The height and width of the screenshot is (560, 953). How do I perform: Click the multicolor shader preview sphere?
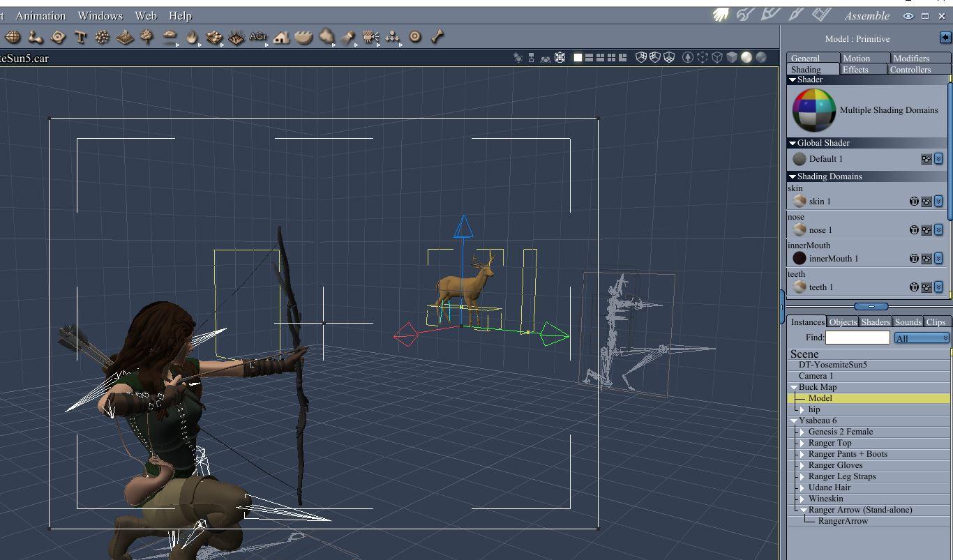click(x=813, y=110)
